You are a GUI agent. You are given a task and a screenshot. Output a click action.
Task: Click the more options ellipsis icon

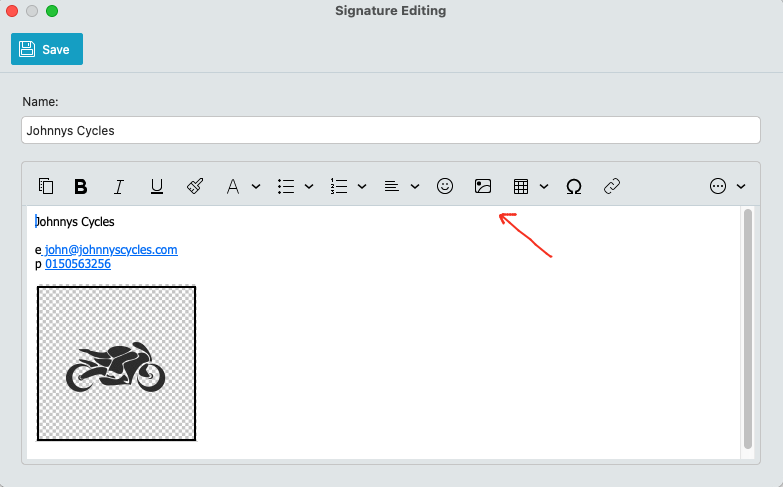[x=718, y=186]
